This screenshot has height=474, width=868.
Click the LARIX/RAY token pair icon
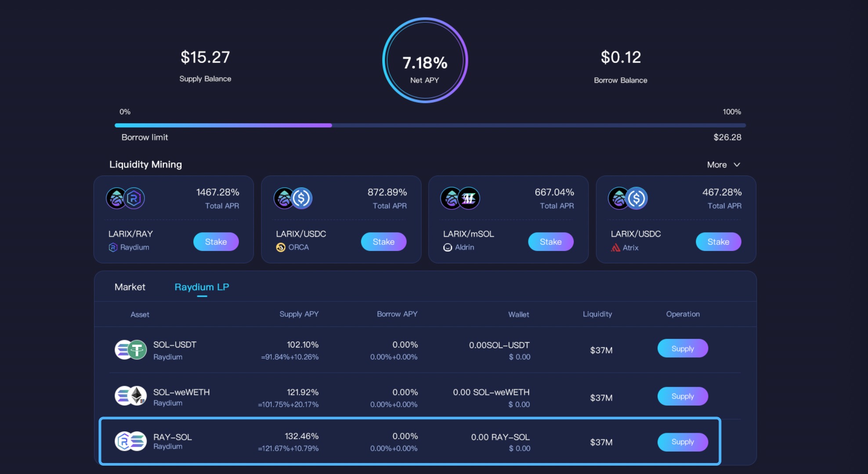pyautogui.click(x=126, y=198)
